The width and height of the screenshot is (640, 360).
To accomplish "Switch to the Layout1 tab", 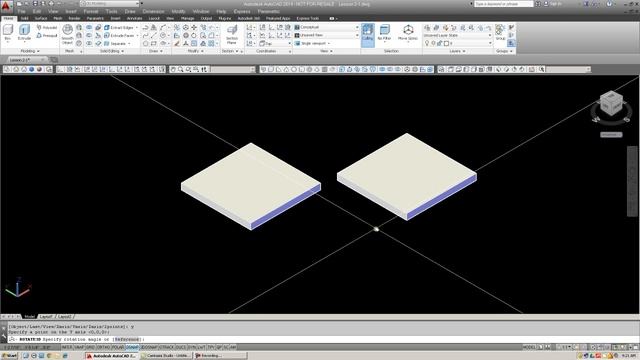I will [x=46, y=316].
